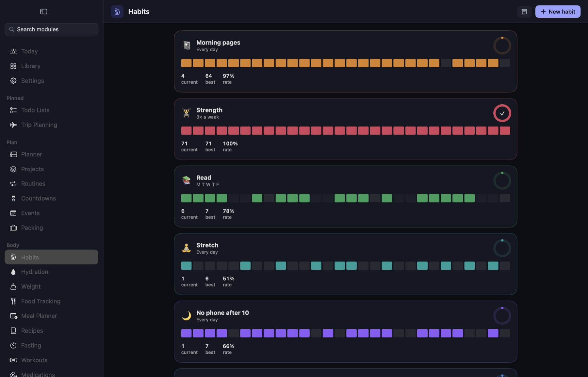Click the Fasting timer icon
Viewport: 588px width, 377px height.
coord(13,345)
